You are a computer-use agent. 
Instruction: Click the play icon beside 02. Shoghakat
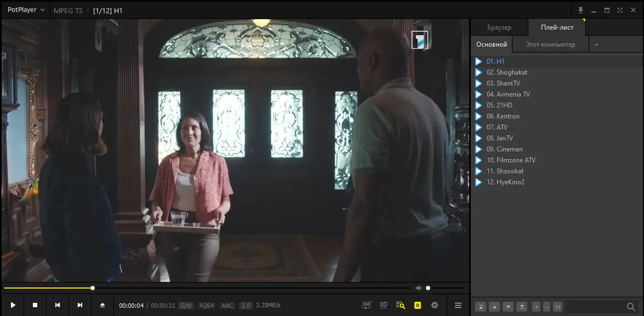478,72
